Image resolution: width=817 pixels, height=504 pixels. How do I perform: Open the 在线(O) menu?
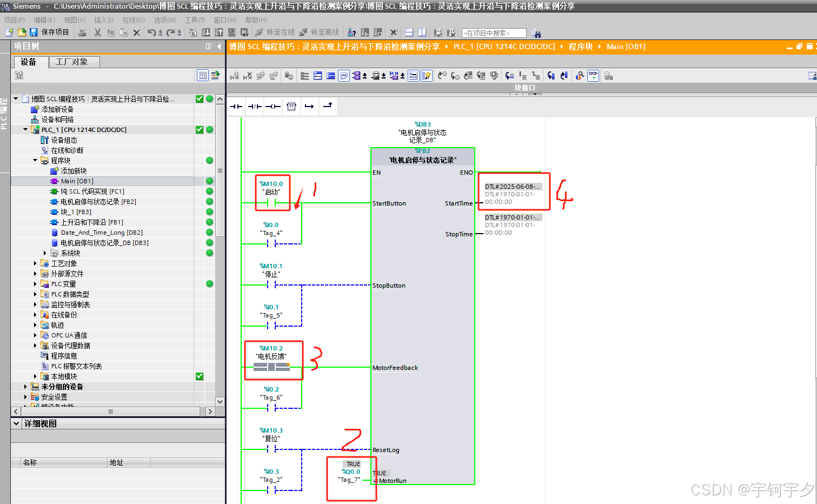[x=134, y=20]
